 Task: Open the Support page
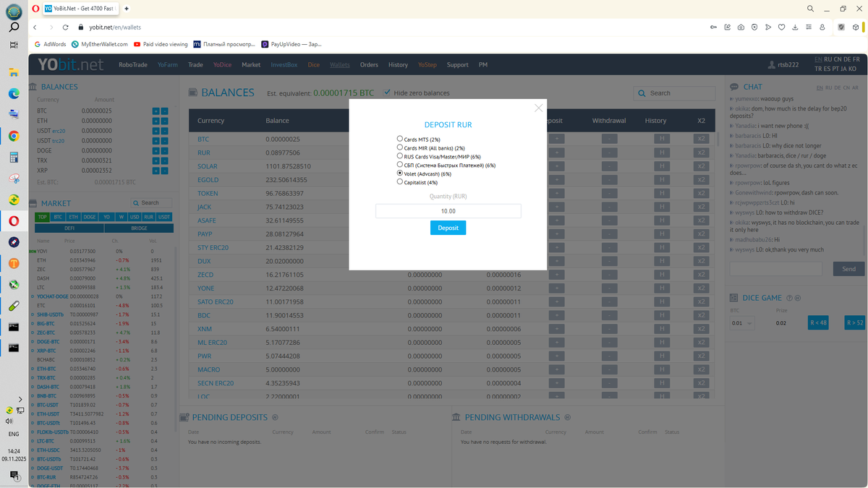coord(457,65)
